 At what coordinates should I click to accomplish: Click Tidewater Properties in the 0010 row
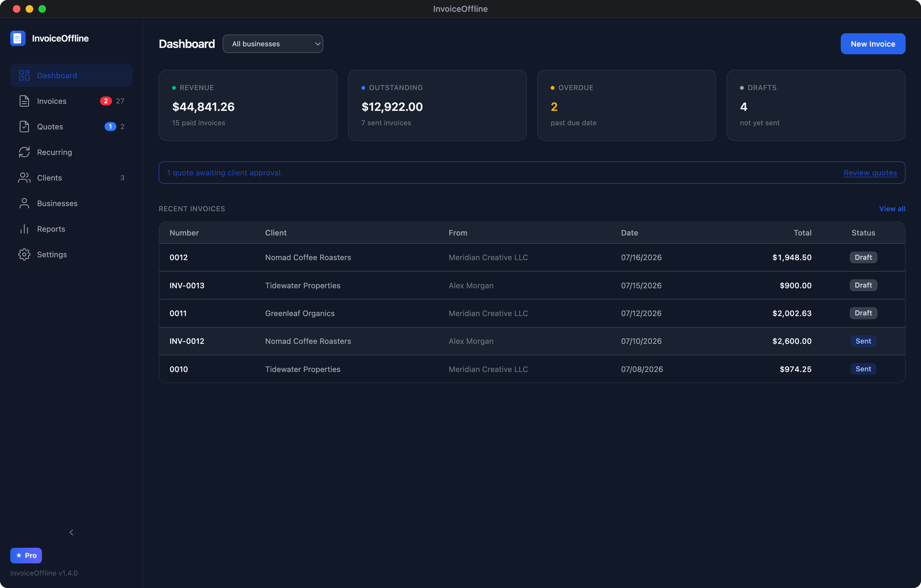coord(303,369)
